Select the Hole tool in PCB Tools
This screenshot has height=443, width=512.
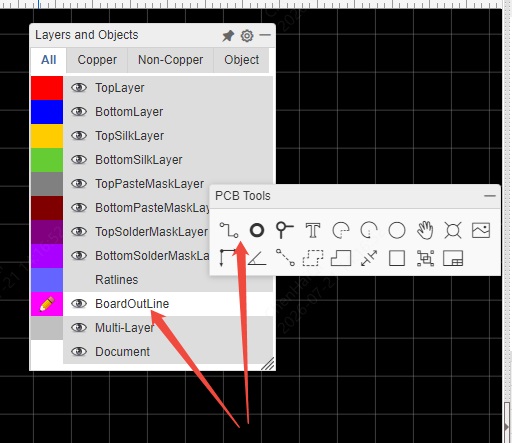(453, 230)
